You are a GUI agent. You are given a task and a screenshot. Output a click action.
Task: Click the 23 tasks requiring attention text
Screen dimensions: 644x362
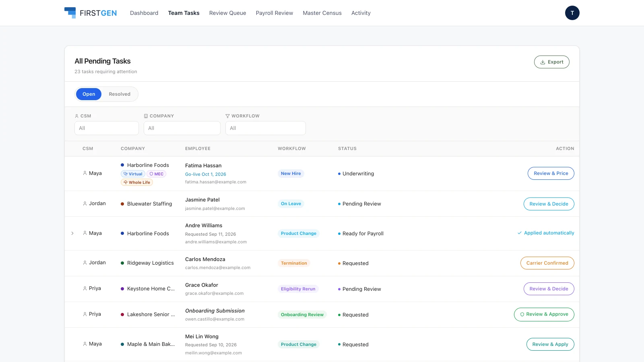coord(106,72)
